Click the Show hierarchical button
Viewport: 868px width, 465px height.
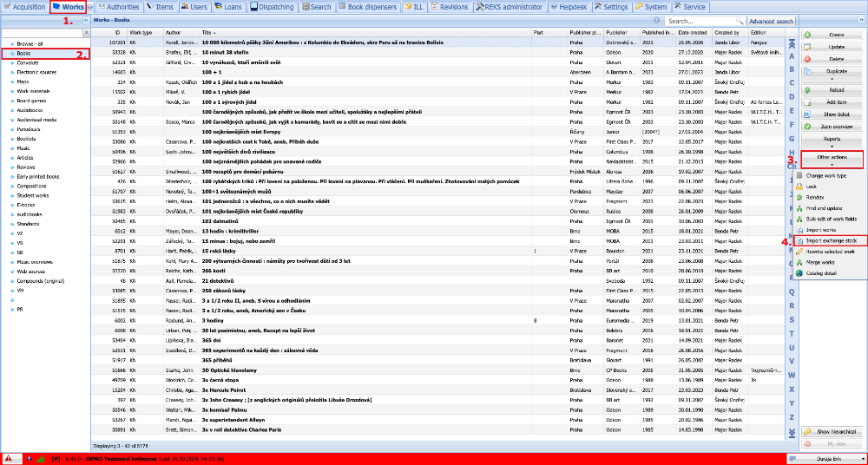point(832,432)
